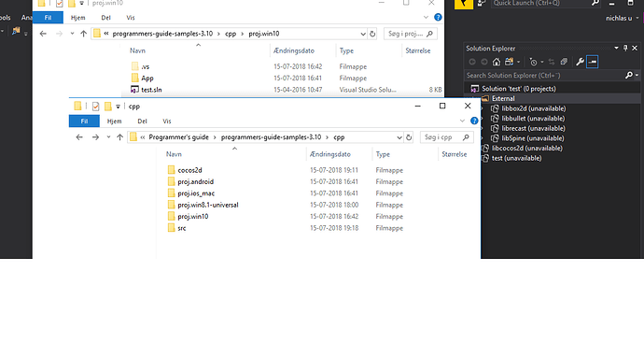
Task: Pin the Solution Explorer panel with pushpin
Action: click(625, 48)
